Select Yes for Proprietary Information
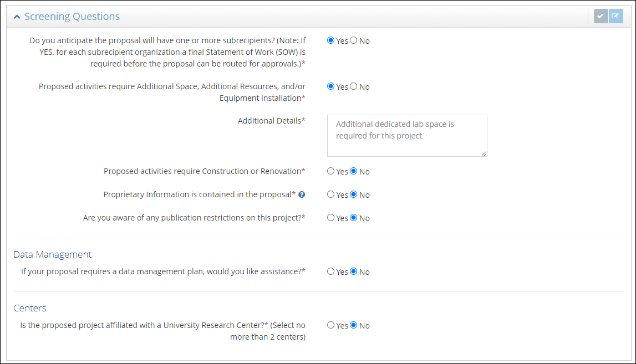 tap(331, 194)
